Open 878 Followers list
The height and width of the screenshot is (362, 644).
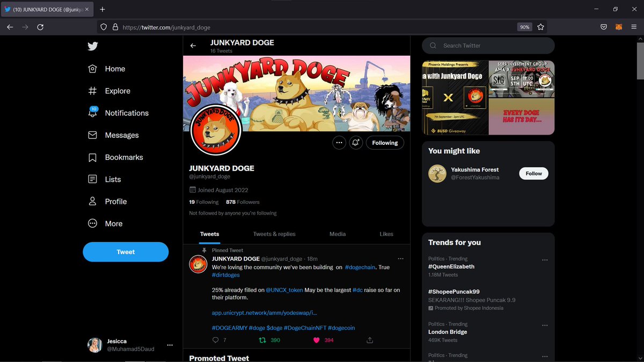point(243,202)
